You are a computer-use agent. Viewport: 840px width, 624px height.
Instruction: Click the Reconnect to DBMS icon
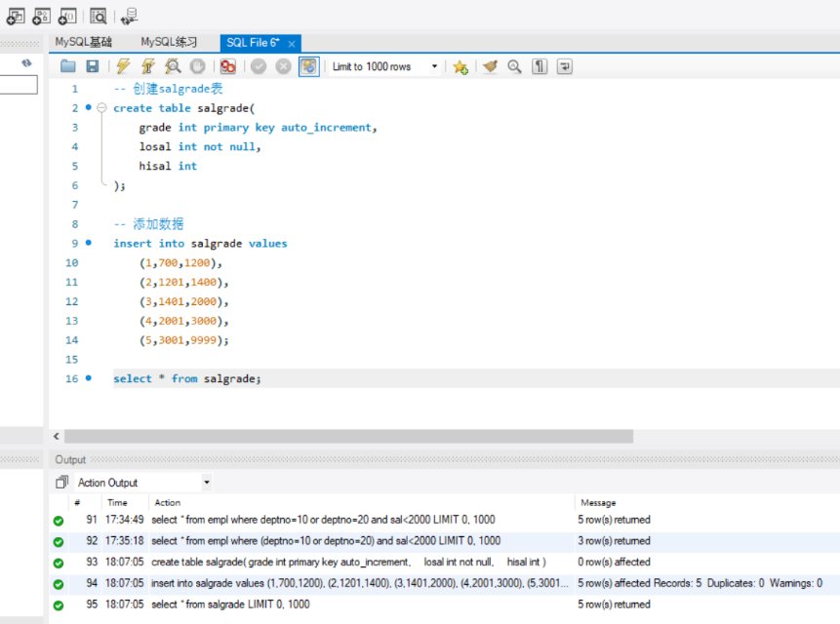point(130,15)
